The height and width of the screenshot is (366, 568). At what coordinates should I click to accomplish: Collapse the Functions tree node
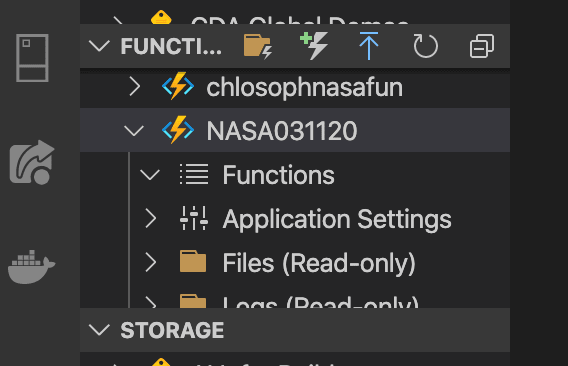[x=150, y=175]
